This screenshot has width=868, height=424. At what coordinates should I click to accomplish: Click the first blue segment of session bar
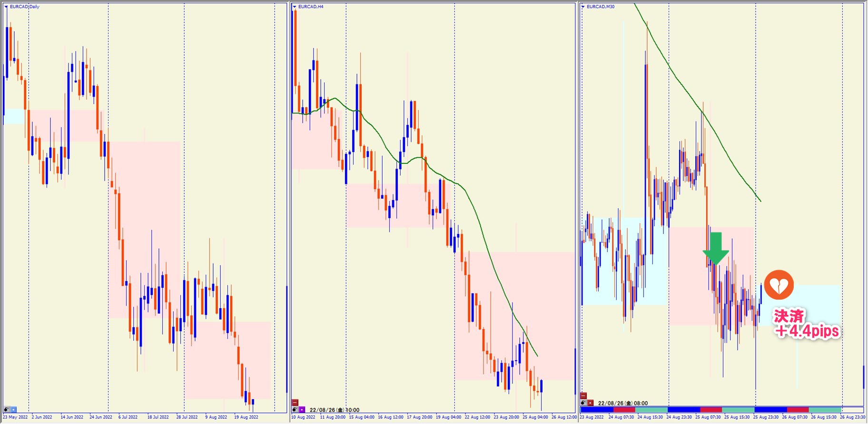(597, 409)
